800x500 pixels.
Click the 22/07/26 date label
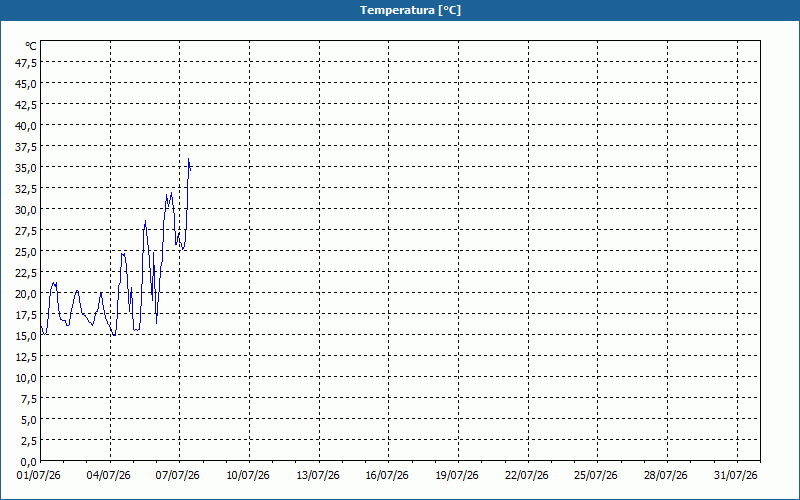(x=527, y=476)
